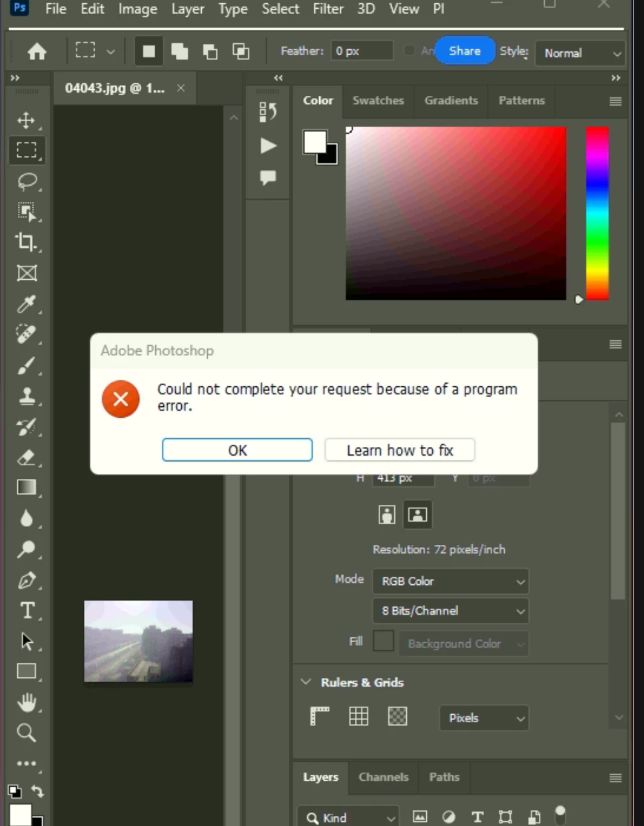Select the Object Selection tool
Image resolution: width=644 pixels, height=826 pixels.
pyautogui.click(x=27, y=212)
